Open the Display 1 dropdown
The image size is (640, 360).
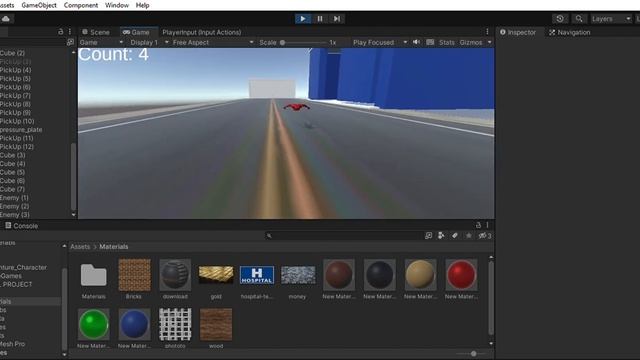[149, 42]
